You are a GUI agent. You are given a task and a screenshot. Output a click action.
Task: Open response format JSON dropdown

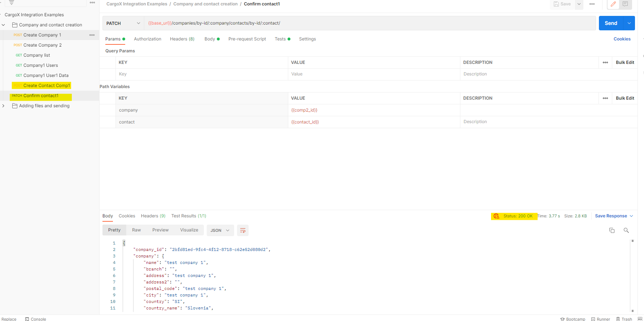[220, 230]
